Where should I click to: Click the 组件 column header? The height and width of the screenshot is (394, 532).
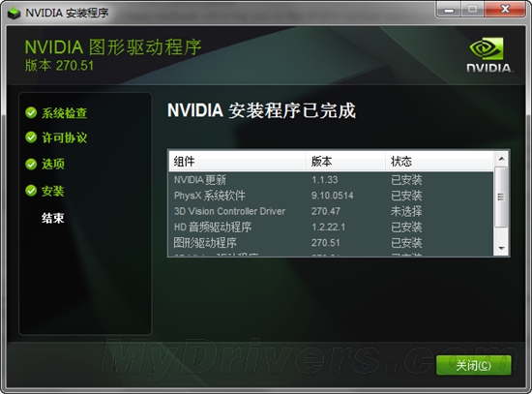coord(238,161)
